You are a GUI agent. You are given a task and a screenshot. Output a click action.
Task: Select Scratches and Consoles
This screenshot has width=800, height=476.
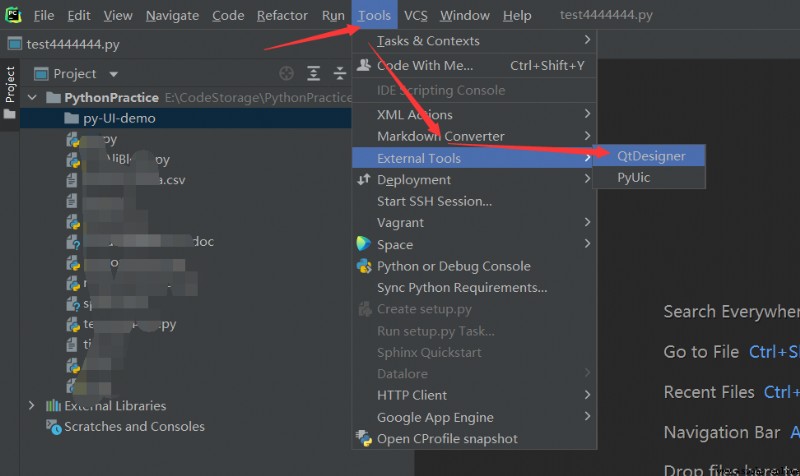tap(134, 427)
